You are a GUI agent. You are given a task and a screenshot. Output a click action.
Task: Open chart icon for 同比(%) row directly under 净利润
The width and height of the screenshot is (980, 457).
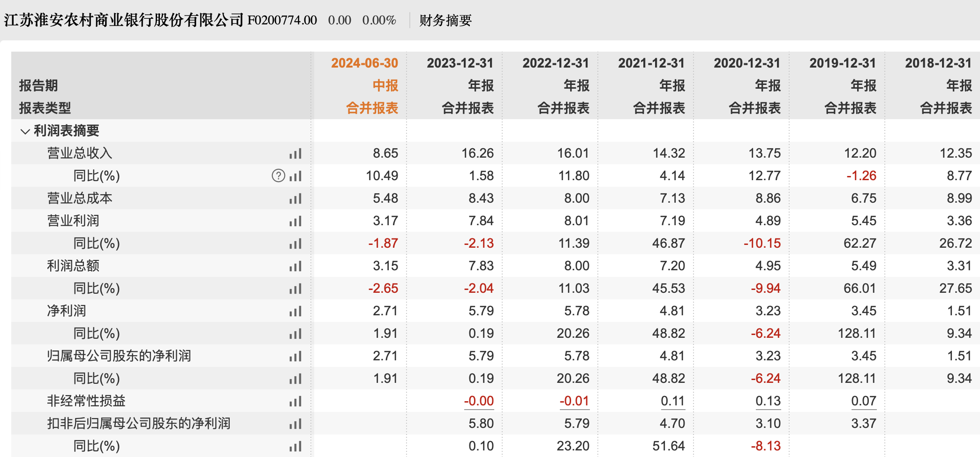[x=295, y=334]
